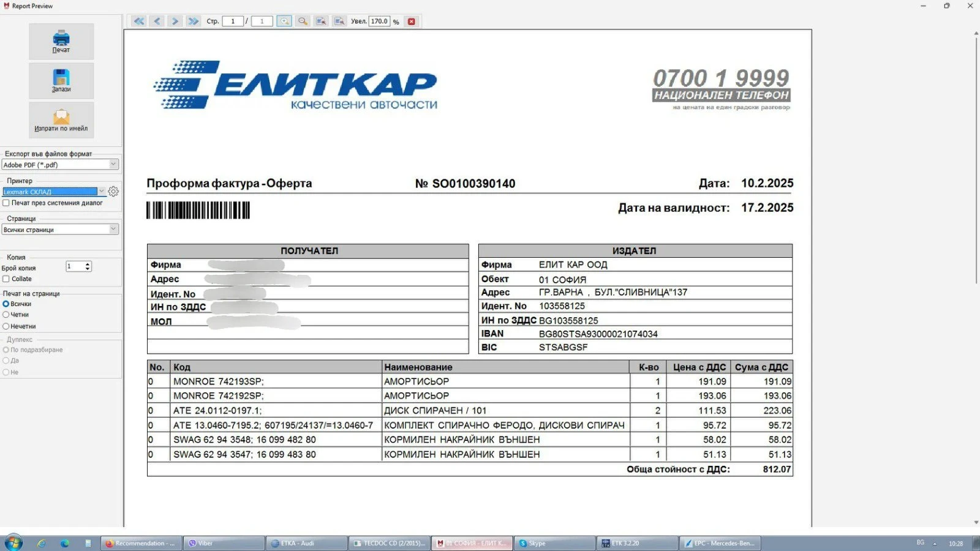
Task: Click the zoom out magnifier icon
Action: tap(303, 21)
